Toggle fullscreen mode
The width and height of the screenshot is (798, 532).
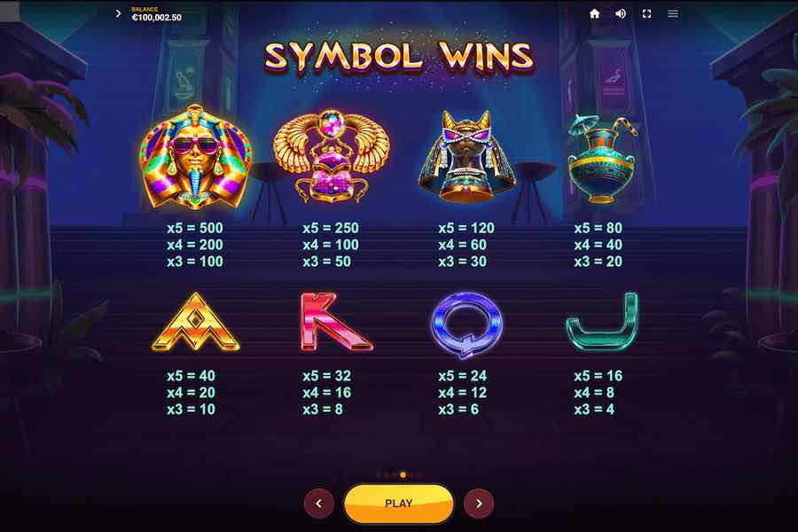[647, 14]
